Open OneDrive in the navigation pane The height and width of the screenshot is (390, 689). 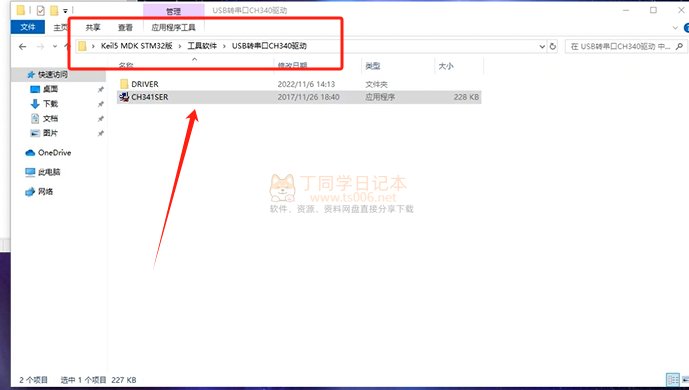tap(54, 153)
